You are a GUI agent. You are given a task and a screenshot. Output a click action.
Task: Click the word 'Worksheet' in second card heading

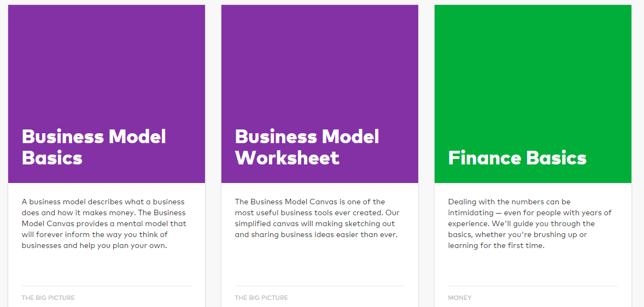(287, 158)
